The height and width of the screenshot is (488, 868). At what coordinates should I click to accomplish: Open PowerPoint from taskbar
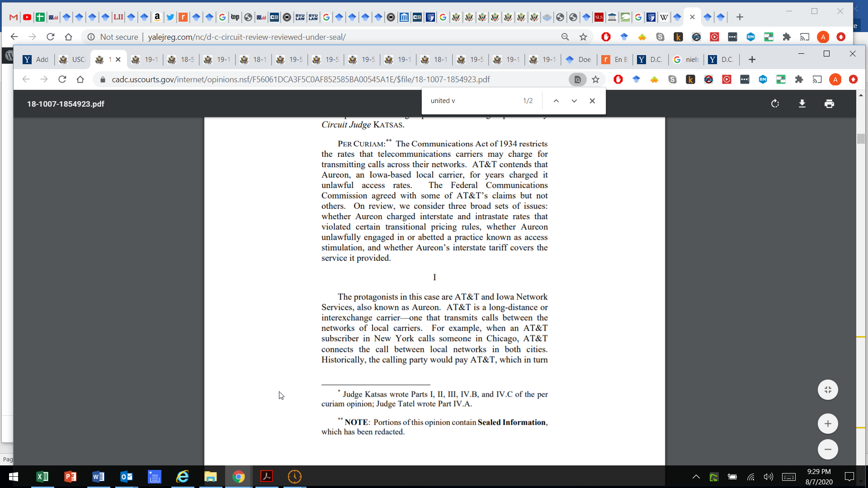coord(70,477)
